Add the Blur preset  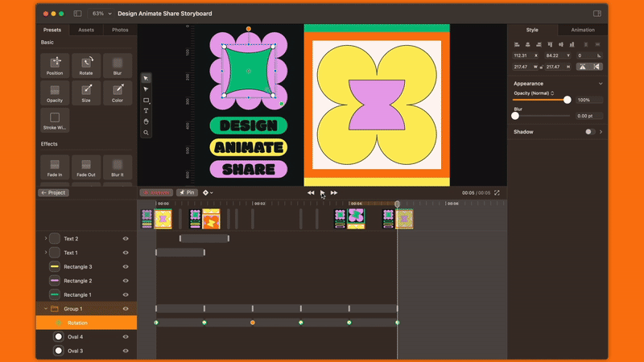pyautogui.click(x=118, y=65)
